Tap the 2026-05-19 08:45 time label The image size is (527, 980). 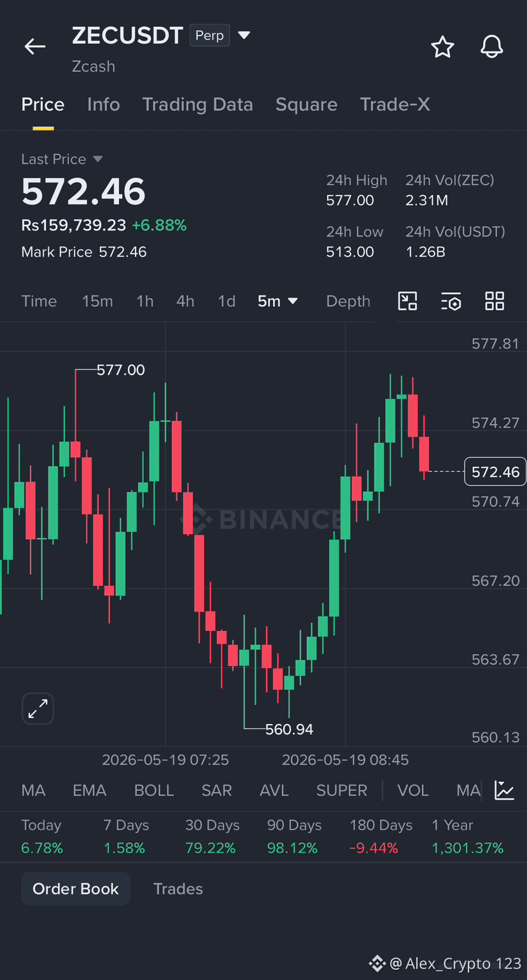(x=346, y=760)
